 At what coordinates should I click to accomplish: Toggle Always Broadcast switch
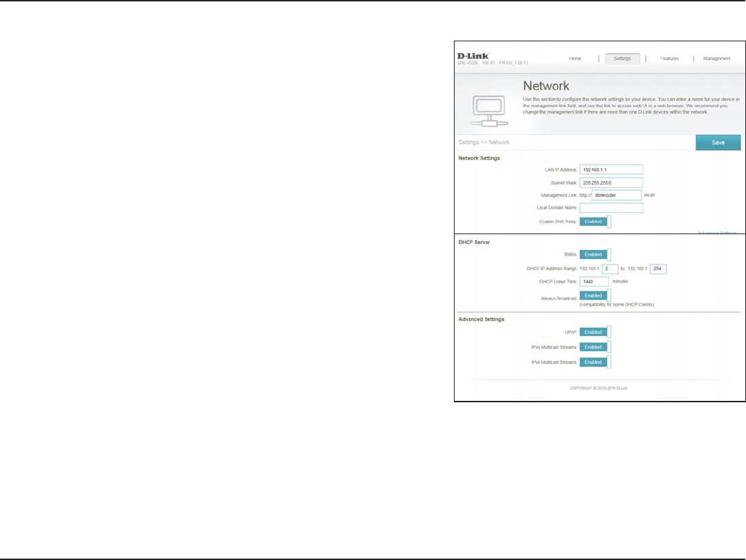595,295
